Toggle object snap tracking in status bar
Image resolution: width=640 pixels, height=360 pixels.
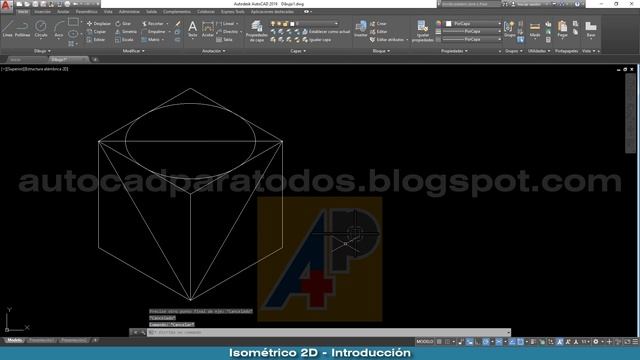[x=512, y=342]
